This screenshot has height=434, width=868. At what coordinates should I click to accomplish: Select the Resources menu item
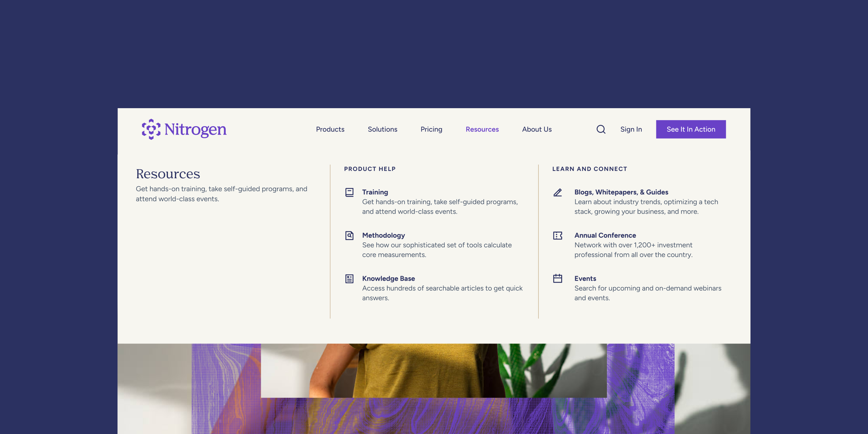(x=482, y=129)
